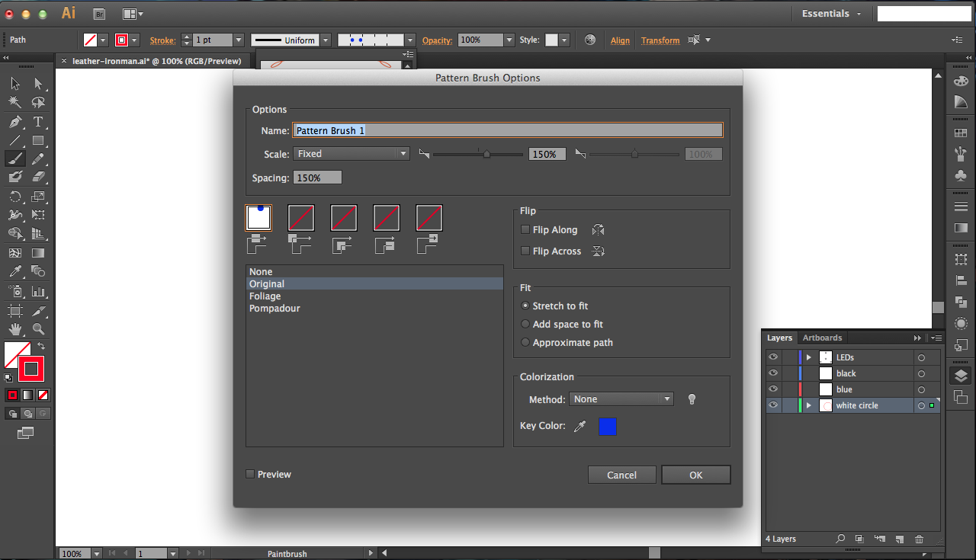Select Add space to fit option
This screenshot has width=976, height=560.
(x=525, y=325)
